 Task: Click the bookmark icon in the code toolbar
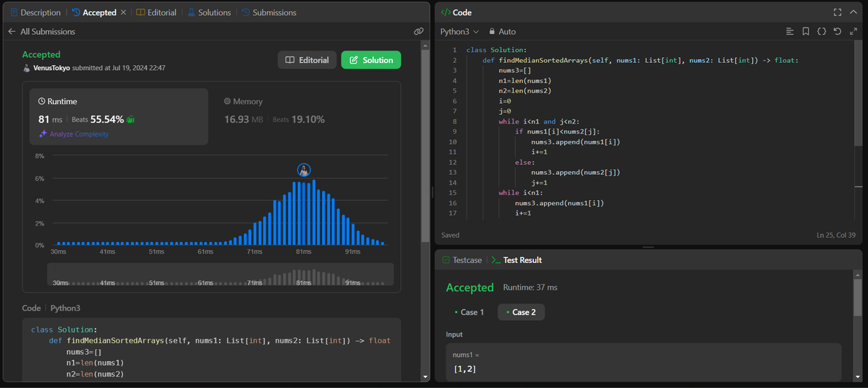click(x=806, y=32)
